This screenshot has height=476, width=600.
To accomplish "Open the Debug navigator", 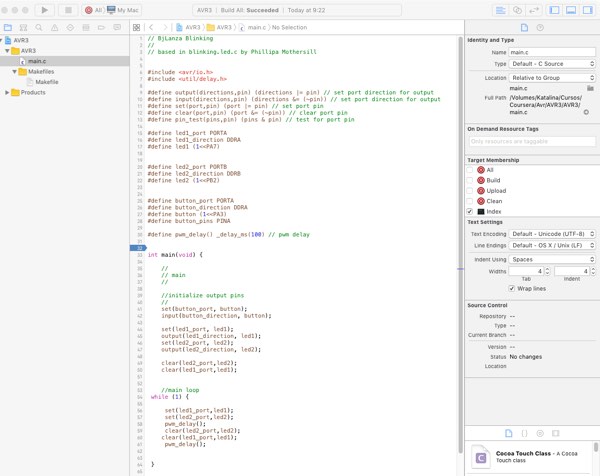I will click(86, 28).
